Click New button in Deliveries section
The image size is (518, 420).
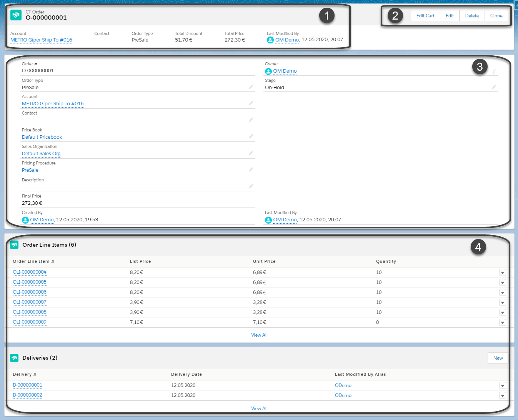pyautogui.click(x=498, y=358)
